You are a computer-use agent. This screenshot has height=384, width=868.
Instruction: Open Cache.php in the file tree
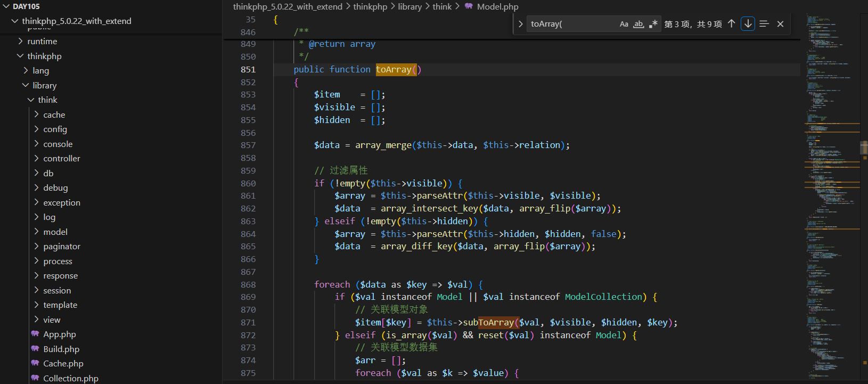click(x=63, y=364)
